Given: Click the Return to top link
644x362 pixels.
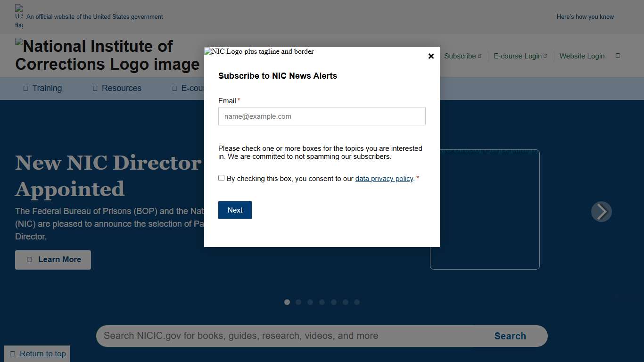Looking at the screenshot, I should point(38,354).
